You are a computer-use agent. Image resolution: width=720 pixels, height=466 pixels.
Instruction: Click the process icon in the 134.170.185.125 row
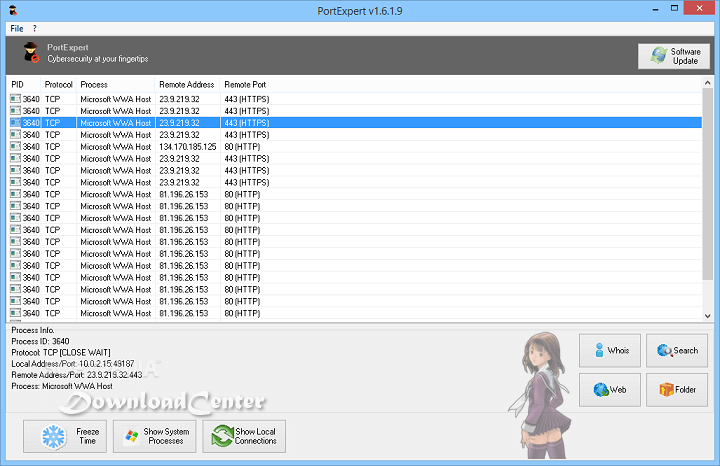click(x=15, y=146)
